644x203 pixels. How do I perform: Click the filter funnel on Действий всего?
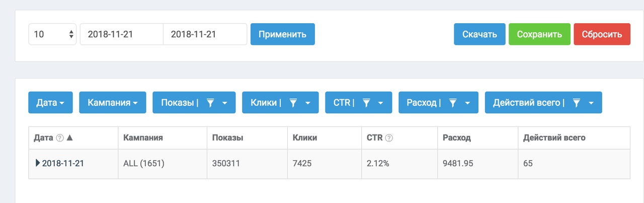click(x=577, y=103)
